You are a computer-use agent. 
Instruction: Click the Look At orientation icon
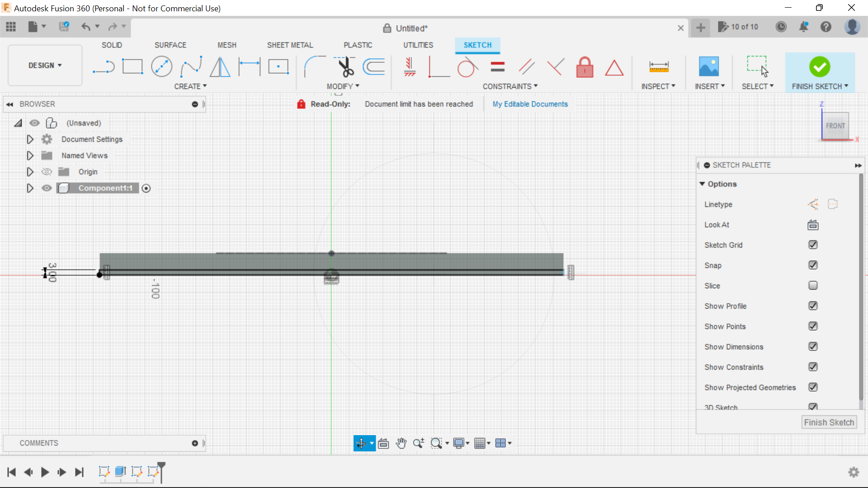click(x=812, y=225)
